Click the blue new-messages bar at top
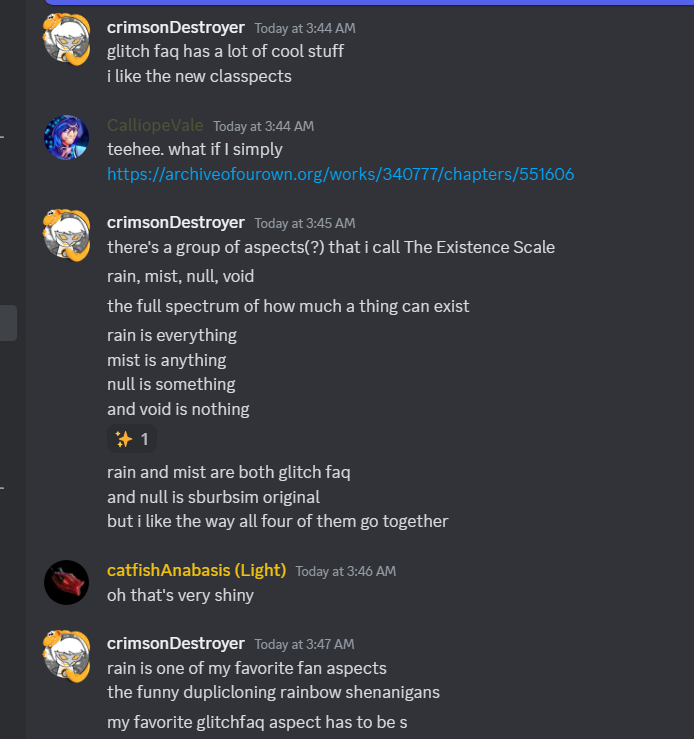The image size is (694, 739). 369,2
